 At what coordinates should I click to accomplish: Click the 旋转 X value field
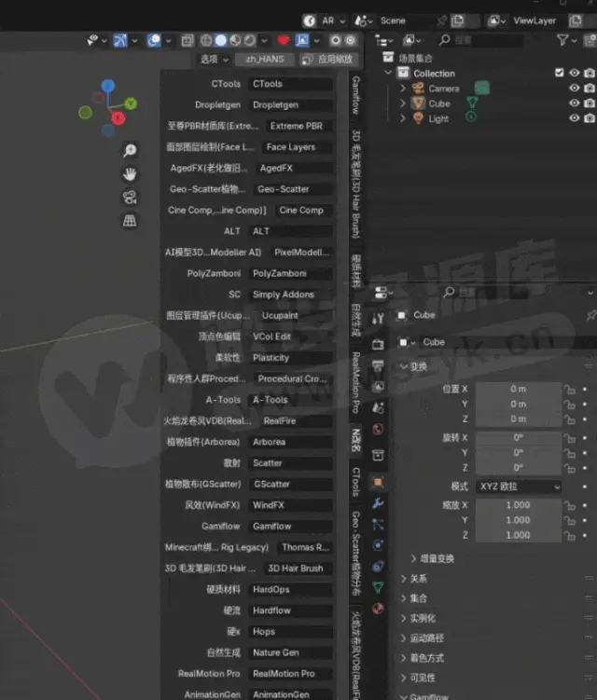[519, 437]
